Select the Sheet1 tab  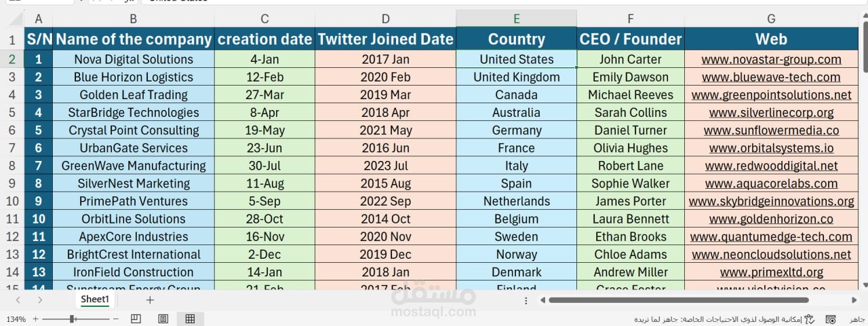(x=95, y=300)
